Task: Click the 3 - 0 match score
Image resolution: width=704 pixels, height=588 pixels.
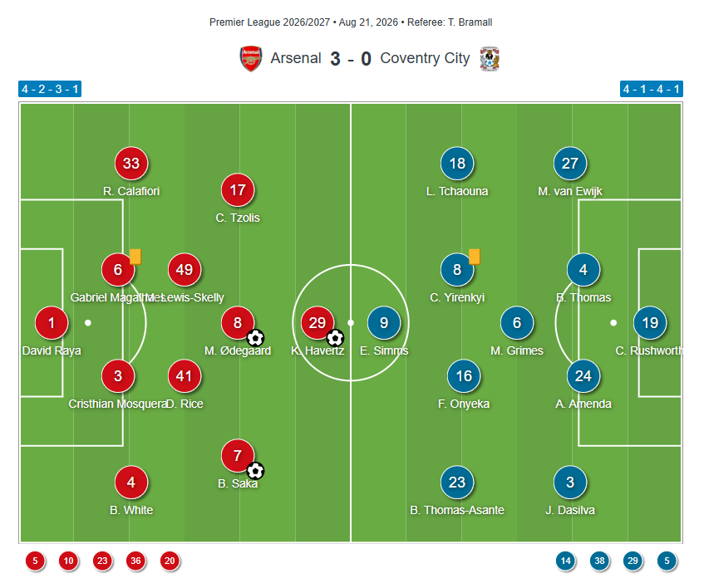Action: point(351,59)
